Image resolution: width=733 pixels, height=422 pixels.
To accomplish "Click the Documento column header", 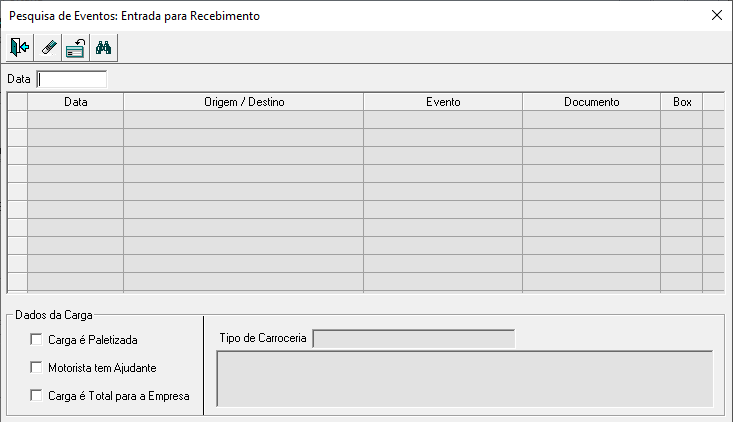I will pos(591,102).
